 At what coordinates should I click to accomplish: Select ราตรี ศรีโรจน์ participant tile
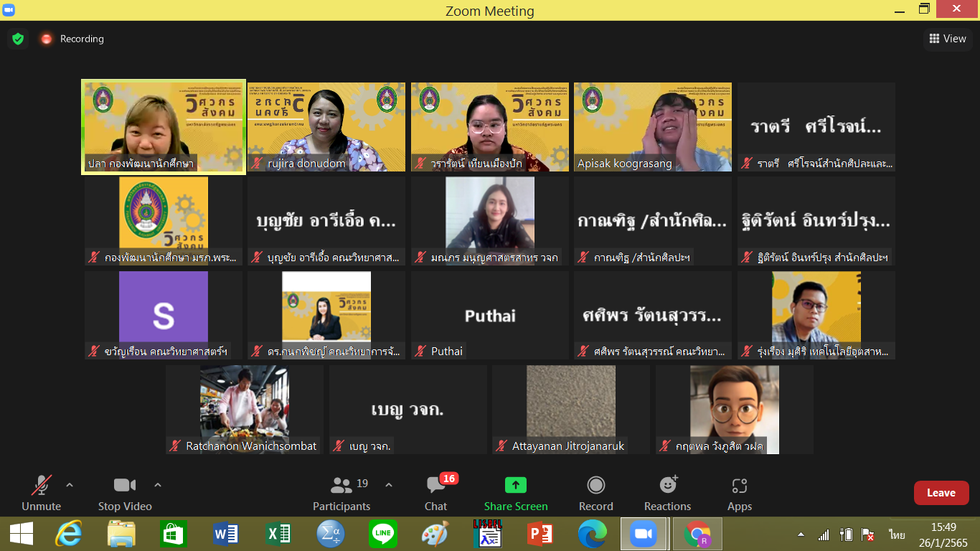816,127
